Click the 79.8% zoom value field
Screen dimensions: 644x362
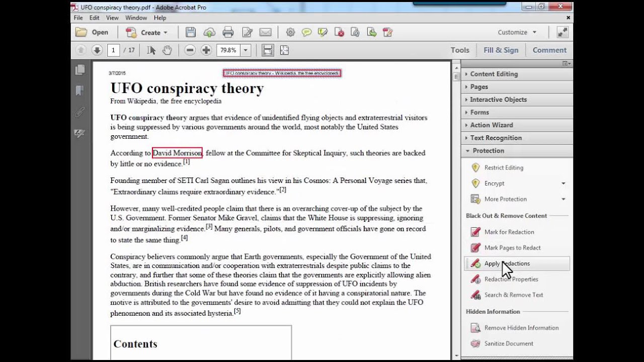pos(228,50)
